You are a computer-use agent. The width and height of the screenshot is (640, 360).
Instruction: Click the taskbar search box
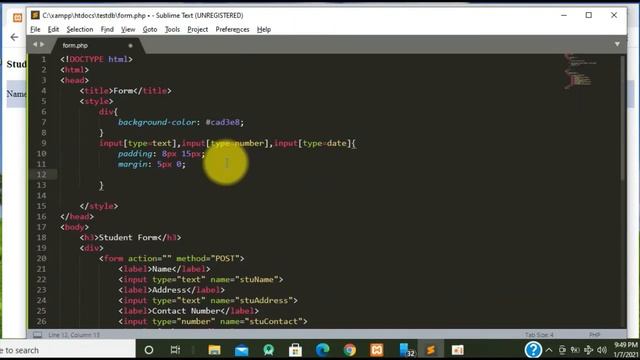point(67,350)
